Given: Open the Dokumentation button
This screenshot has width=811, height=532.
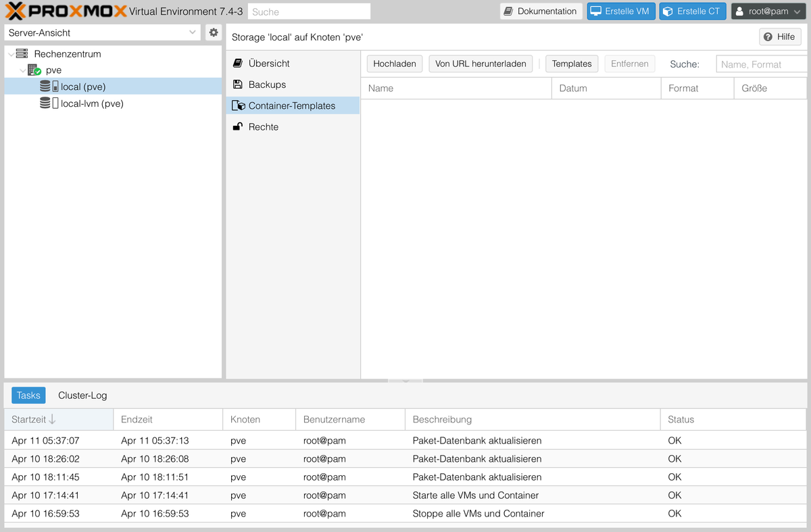Looking at the screenshot, I should [x=541, y=11].
